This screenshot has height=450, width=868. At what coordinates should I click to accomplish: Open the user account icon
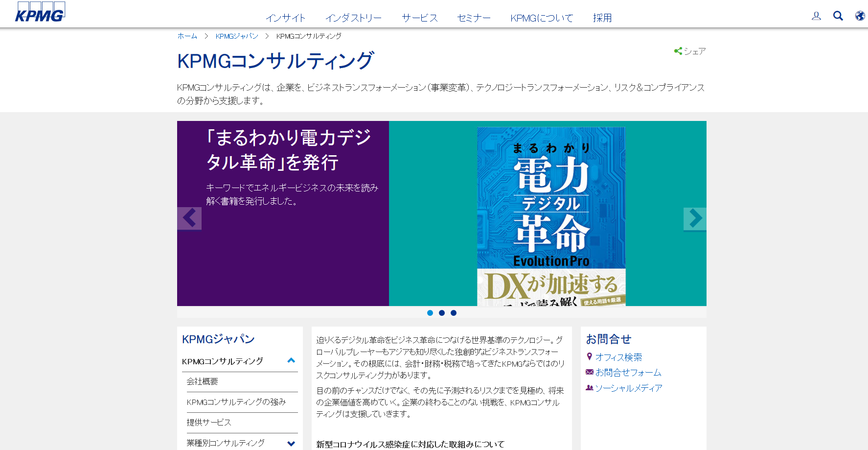816,16
